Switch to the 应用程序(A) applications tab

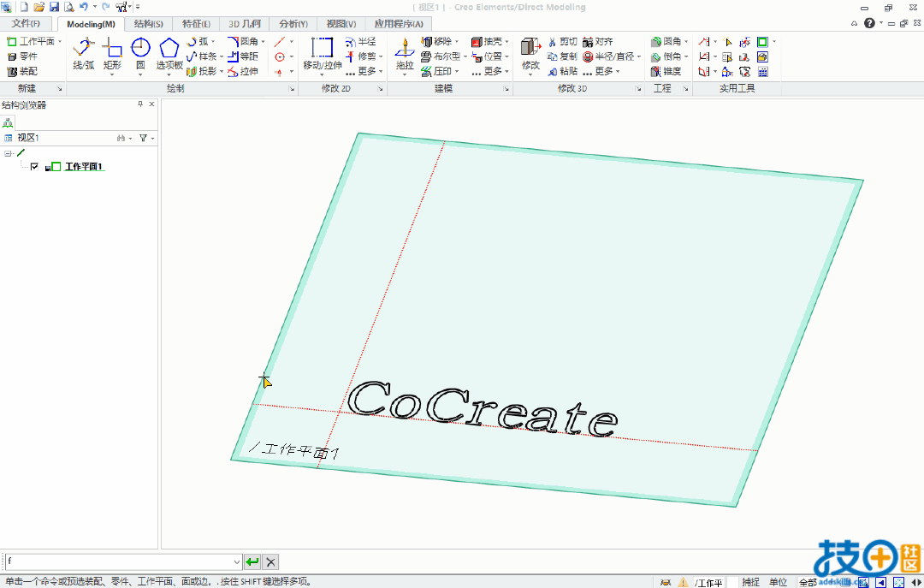pos(399,24)
